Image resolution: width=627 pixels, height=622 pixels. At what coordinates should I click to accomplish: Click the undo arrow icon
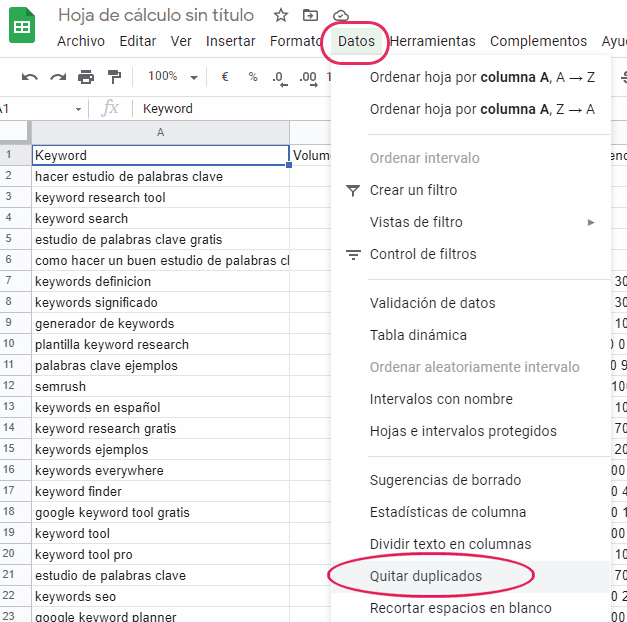[30, 77]
